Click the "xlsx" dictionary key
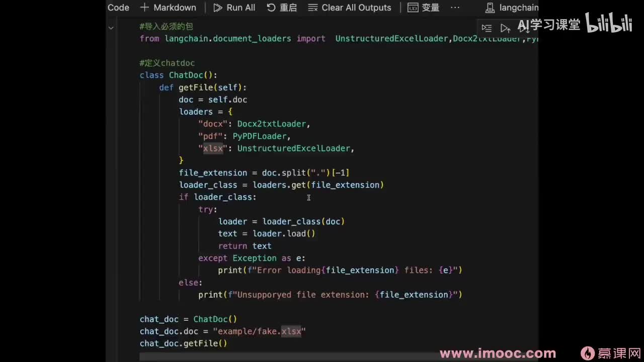This screenshot has width=644, height=362. [x=213, y=148]
